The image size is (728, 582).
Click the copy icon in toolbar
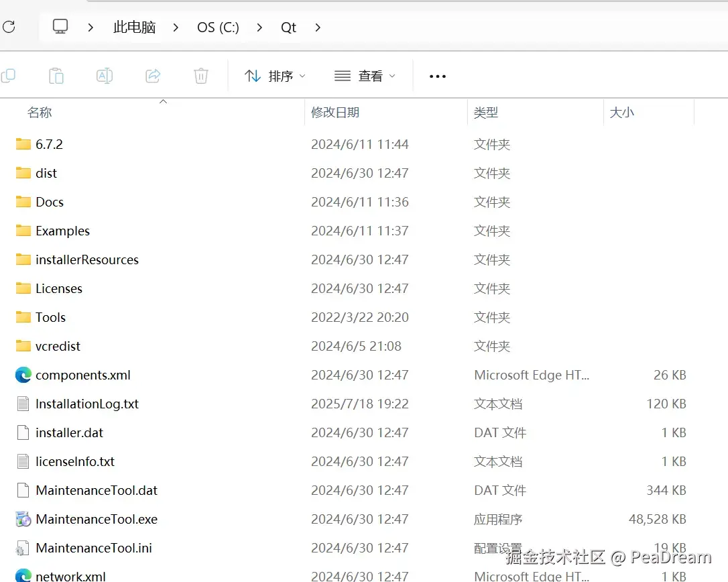[x=8, y=76]
